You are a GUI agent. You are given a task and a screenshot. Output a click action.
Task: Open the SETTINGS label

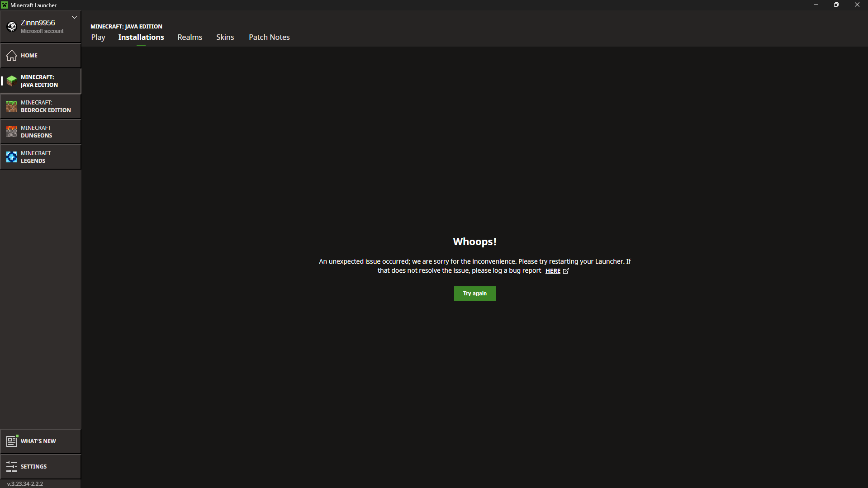coord(33,466)
